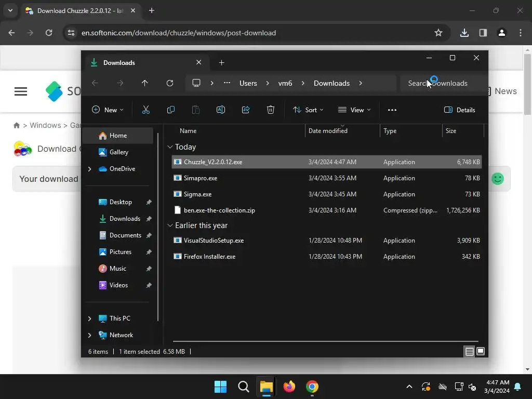The image size is (532, 399).
Task: Open taskbar Search magnifier
Action: (244, 387)
